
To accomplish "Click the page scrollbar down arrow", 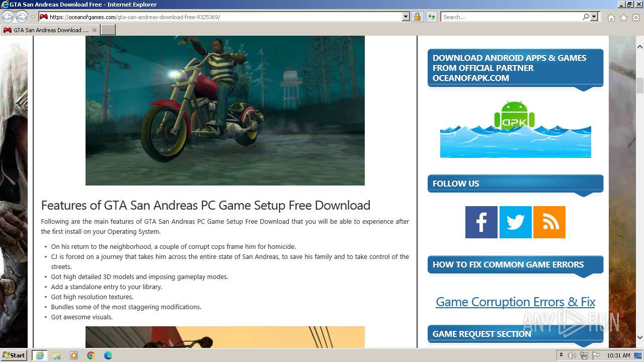I will 640,337.
